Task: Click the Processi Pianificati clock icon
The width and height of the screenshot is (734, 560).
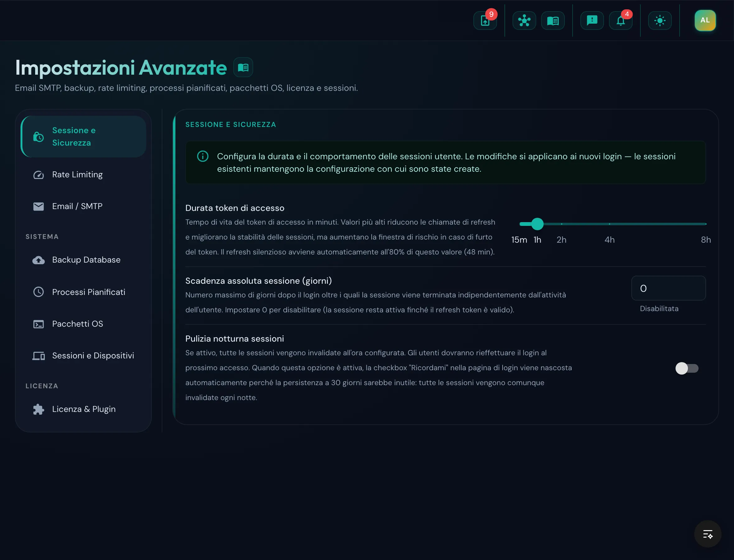Action: (x=39, y=292)
